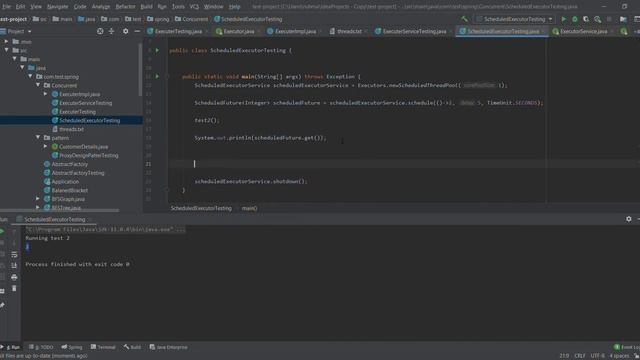Click run gutter arrow beside class ScheduledExecutorTesting
This screenshot has width=640, height=360.
click(x=157, y=50)
